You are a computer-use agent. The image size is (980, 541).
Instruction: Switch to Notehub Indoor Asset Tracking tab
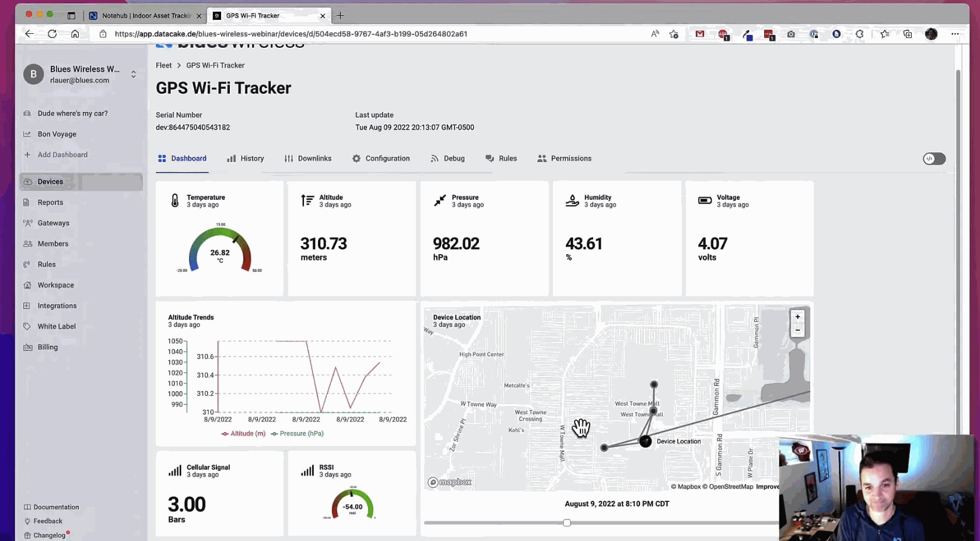pyautogui.click(x=146, y=16)
